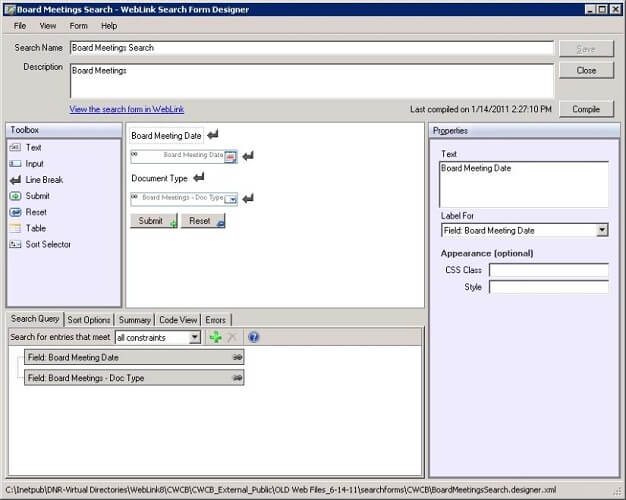This screenshot has height=500, width=626.
Task: Select the Reset tool in Toolbox
Action: click(28, 212)
